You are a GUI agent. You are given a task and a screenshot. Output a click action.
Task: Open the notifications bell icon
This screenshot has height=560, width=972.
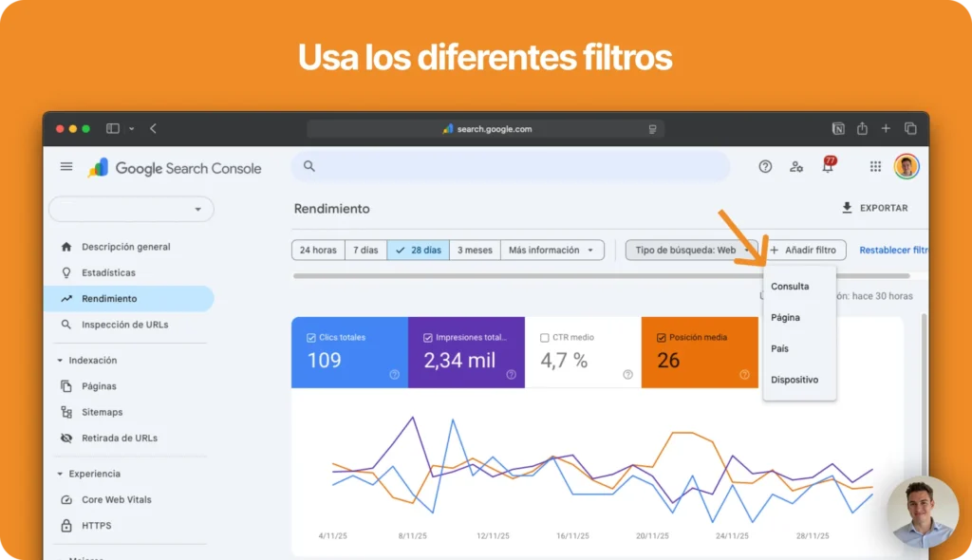(828, 167)
